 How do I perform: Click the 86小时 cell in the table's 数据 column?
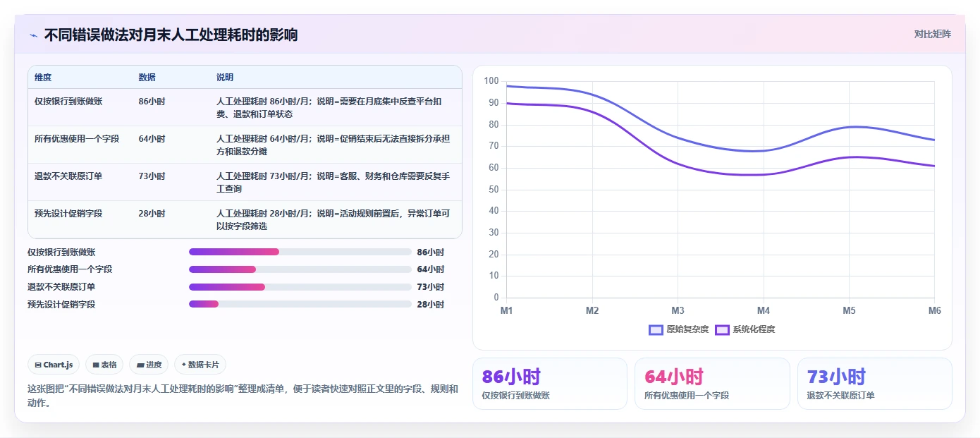point(152,102)
